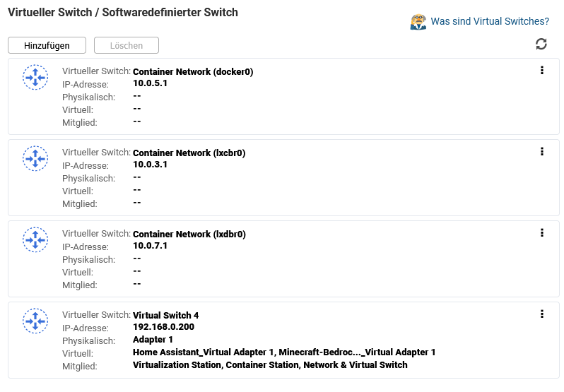This screenshot has height=392, width=564.
Task: Click the Home Assistant virtual adapter text
Action: 204,352
